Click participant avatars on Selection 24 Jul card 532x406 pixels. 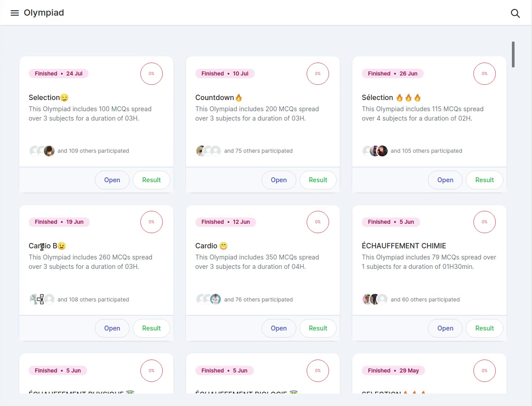(42, 151)
